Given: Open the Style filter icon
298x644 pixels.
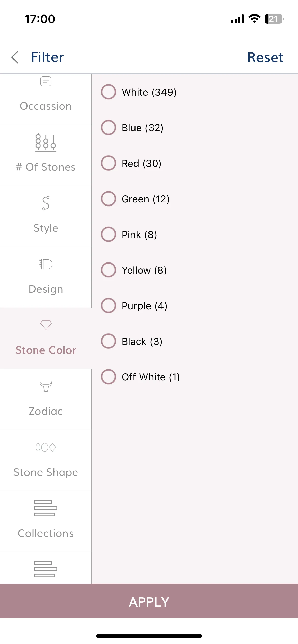Looking at the screenshot, I should click(46, 203).
